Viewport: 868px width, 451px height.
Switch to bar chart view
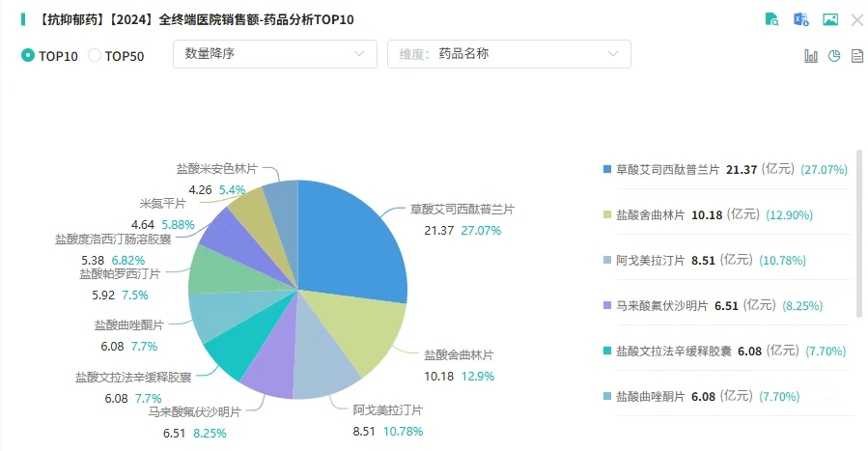point(811,55)
